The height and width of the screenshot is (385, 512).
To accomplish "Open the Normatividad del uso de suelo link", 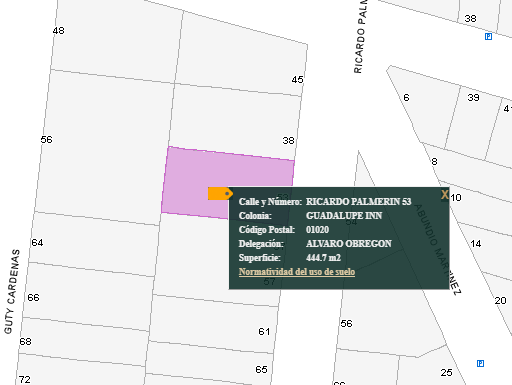I will [297, 272].
